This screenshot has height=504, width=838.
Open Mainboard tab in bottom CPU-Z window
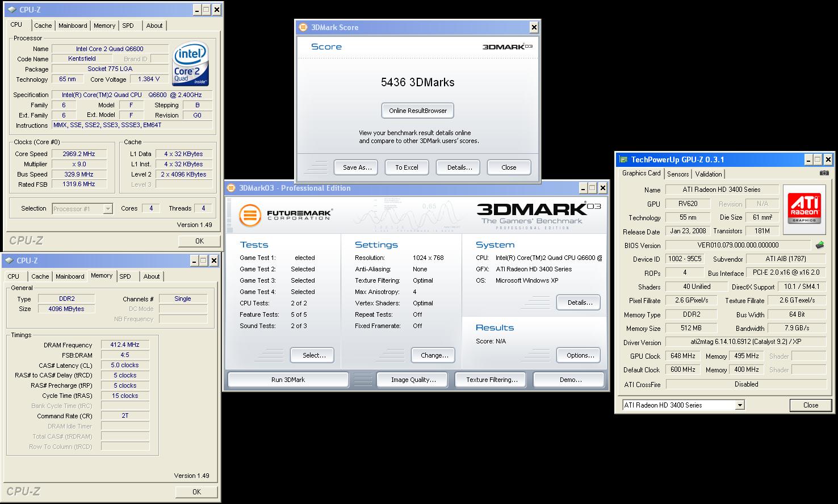click(x=70, y=276)
